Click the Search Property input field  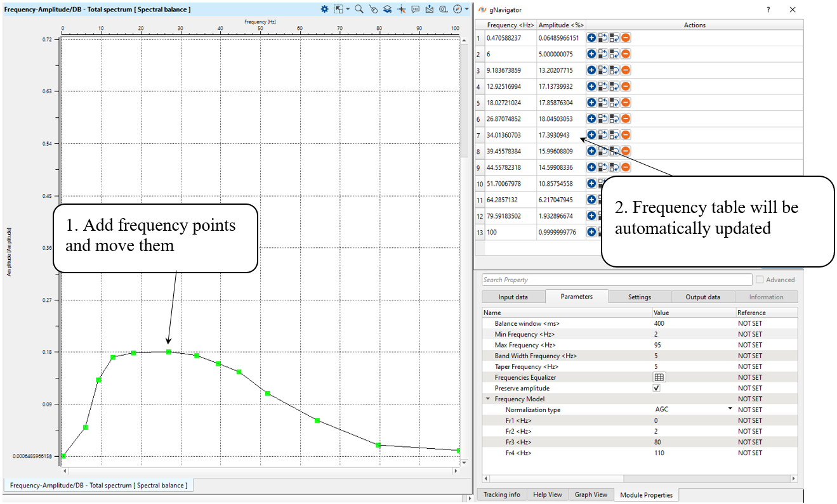(x=616, y=280)
